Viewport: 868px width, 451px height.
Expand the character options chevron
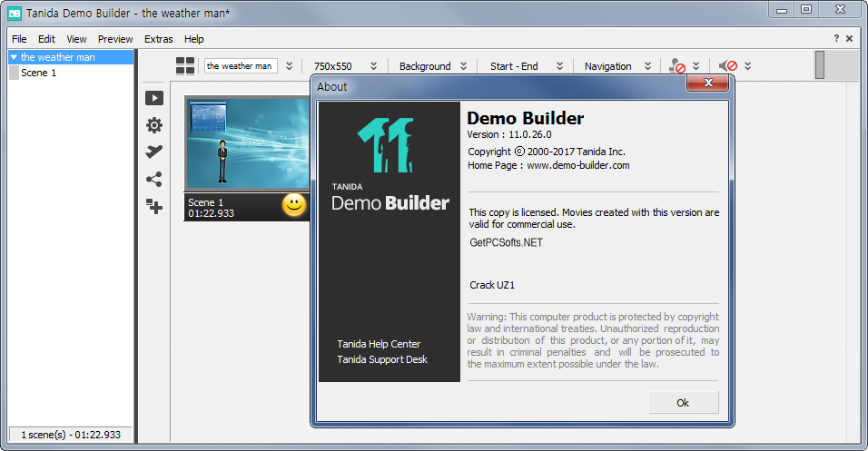tap(695, 66)
